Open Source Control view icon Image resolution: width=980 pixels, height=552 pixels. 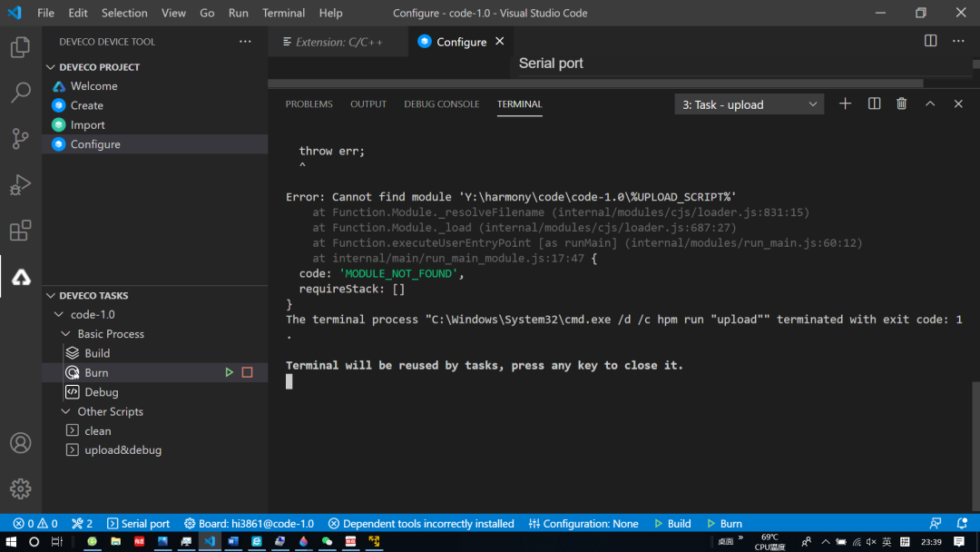(20, 138)
